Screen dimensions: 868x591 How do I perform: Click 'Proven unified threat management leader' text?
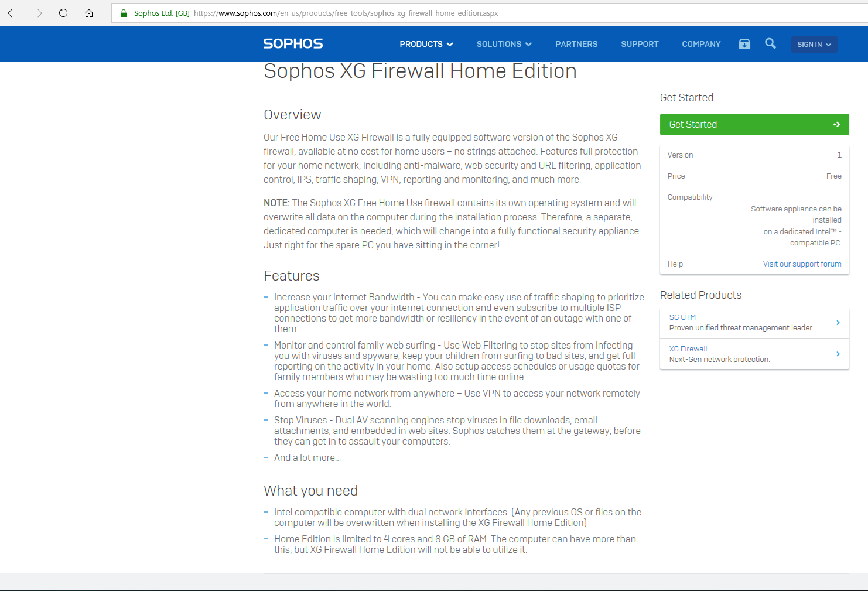(741, 328)
